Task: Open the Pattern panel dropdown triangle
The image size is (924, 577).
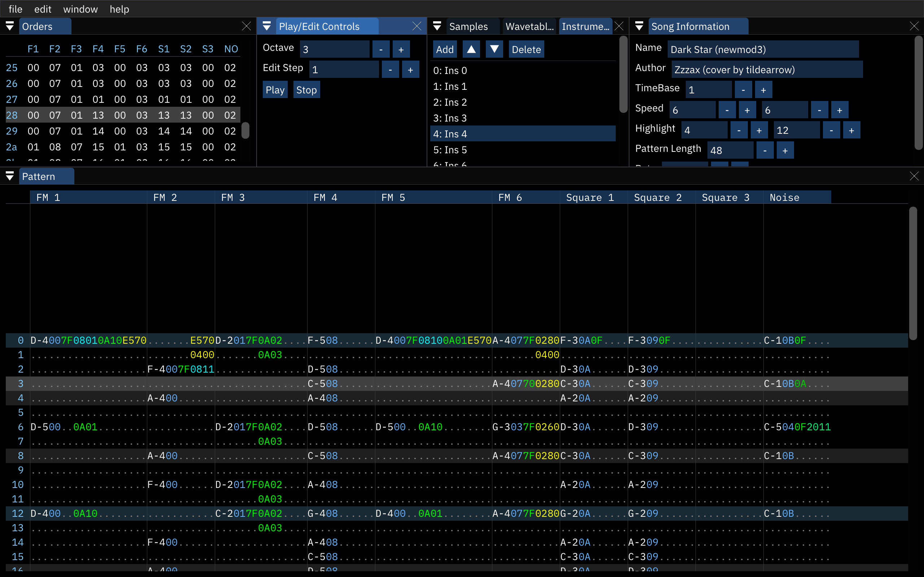Action: [10, 176]
